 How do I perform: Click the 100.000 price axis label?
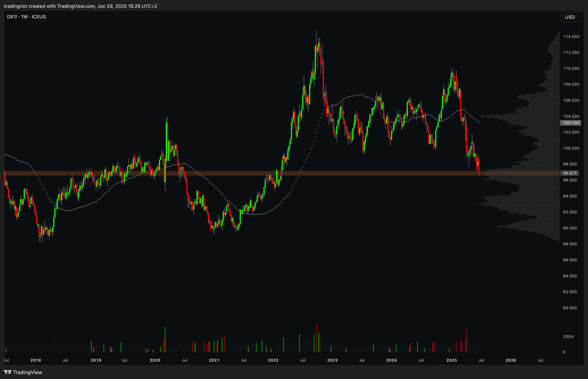[x=571, y=148]
